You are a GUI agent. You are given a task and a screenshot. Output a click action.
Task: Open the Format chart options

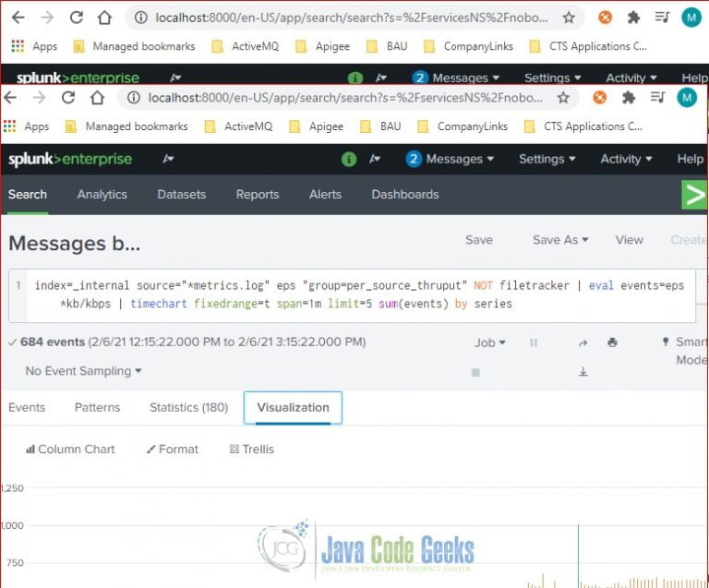point(173,450)
